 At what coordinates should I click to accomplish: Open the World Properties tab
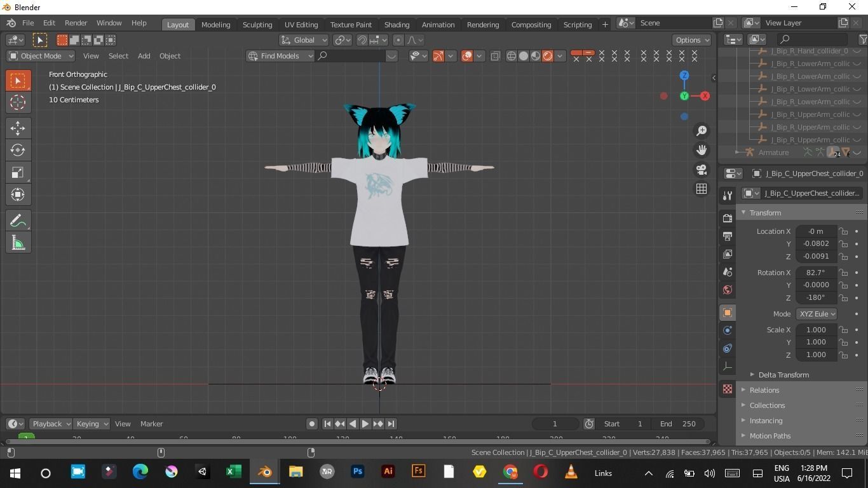tap(727, 289)
